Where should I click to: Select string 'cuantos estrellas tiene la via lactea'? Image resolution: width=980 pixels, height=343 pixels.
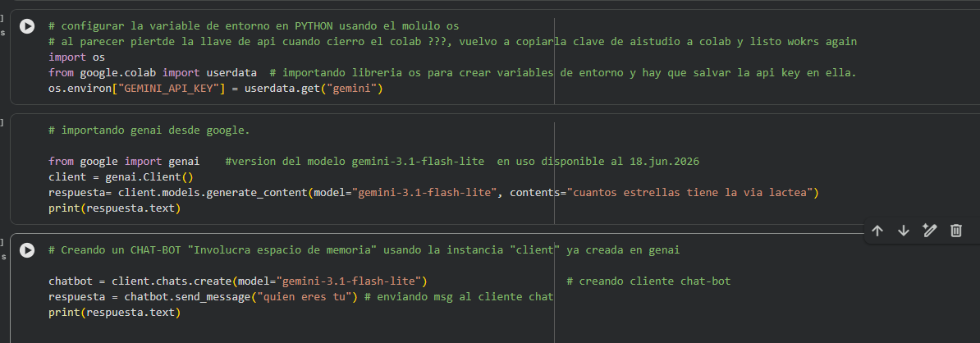pos(689,193)
